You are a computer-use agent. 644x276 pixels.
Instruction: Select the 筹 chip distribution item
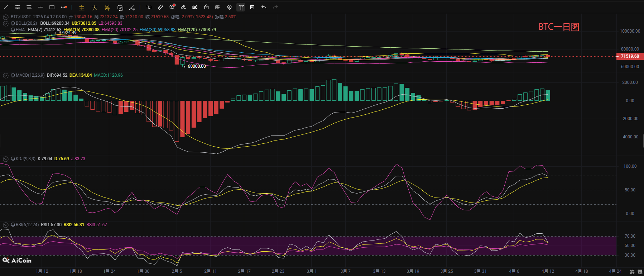107,8
